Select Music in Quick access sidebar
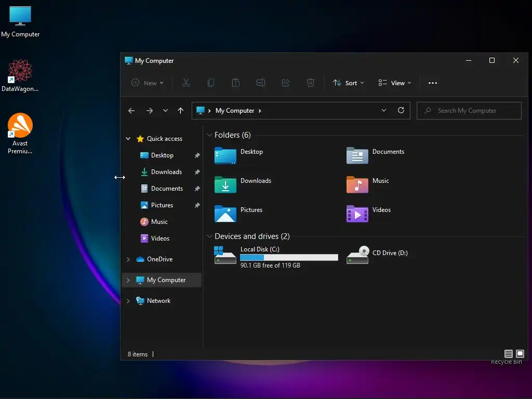This screenshot has width=532, height=399. pos(159,221)
